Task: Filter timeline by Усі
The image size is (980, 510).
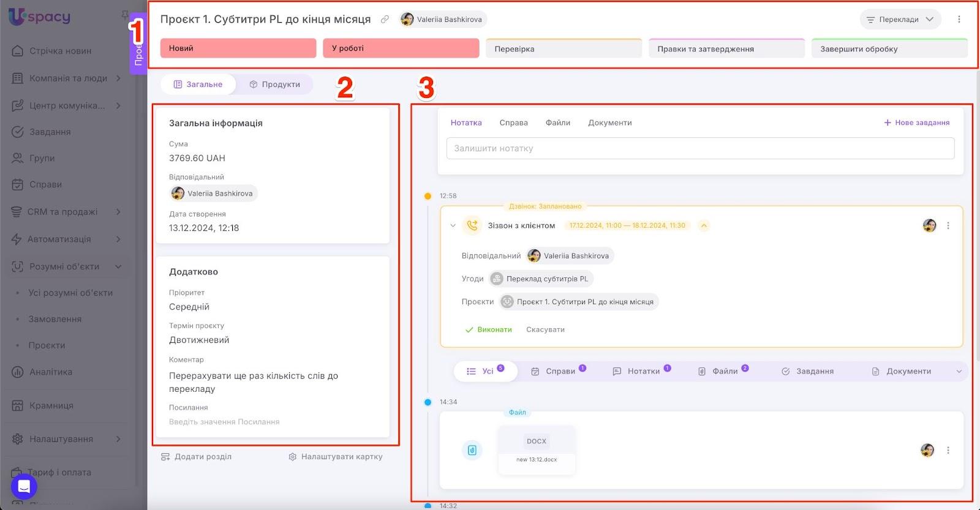Action: point(486,371)
